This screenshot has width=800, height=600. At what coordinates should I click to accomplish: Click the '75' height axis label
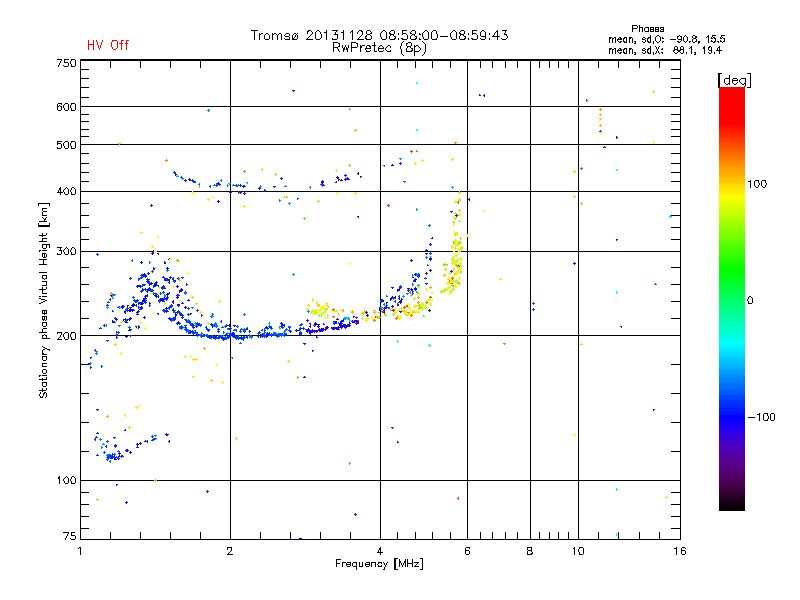pyautogui.click(x=70, y=536)
